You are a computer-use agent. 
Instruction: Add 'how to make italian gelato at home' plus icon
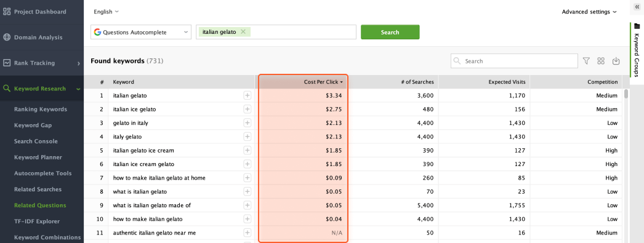(x=248, y=178)
